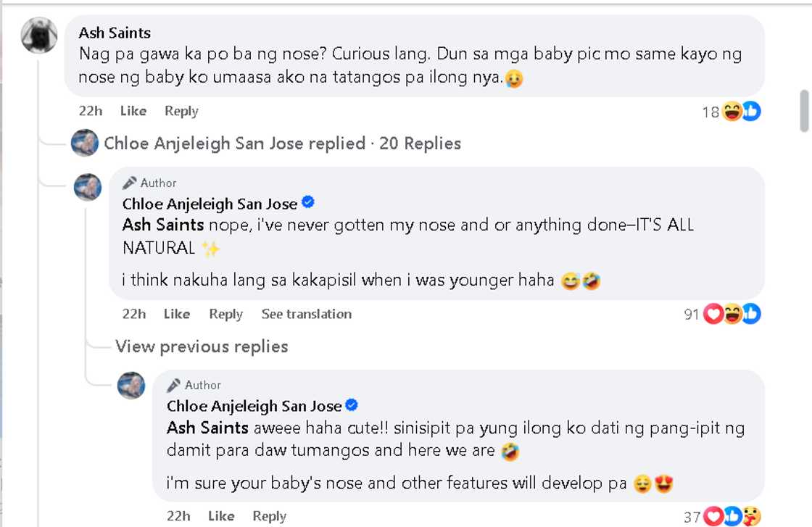Viewport: 812px width, 527px height.
Task: Open Ash Saints' name link on top comment
Action: pos(115,33)
